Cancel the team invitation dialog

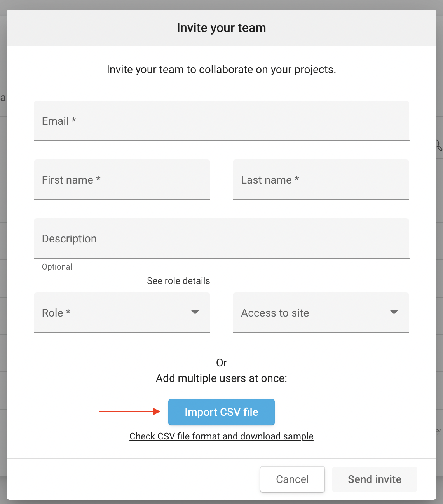pyautogui.click(x=292, y=479)
